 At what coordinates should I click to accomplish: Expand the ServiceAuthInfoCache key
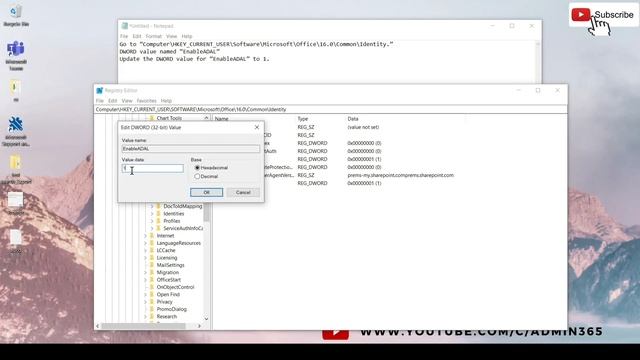tap(152, 228)
